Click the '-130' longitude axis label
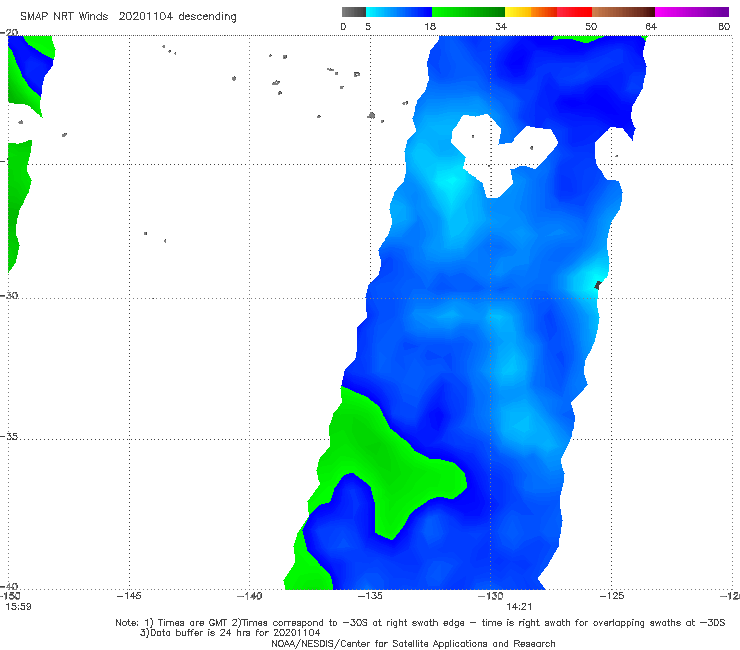This screenshot has height=650, width=740. coord(490,596)
